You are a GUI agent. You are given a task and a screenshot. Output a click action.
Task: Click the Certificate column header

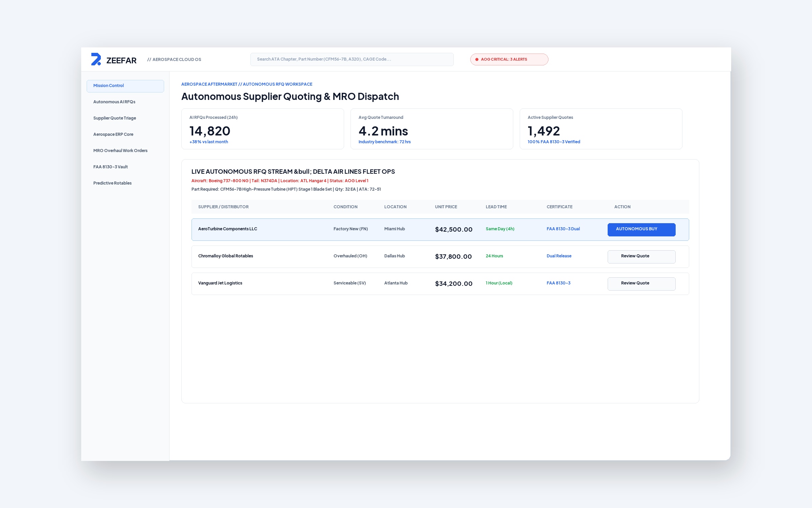click(560, 207)
